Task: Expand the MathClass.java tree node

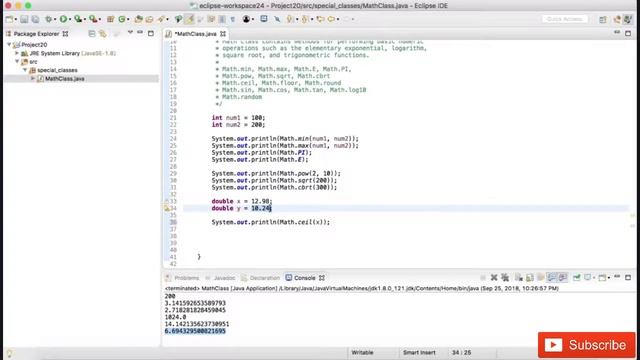Action: (x=33, y=78)
